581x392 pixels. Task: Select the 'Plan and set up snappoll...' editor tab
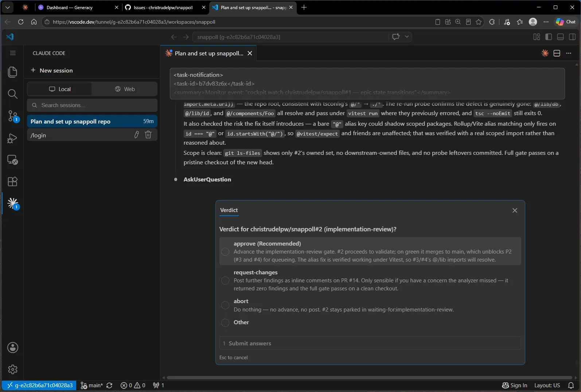[209, 53]
